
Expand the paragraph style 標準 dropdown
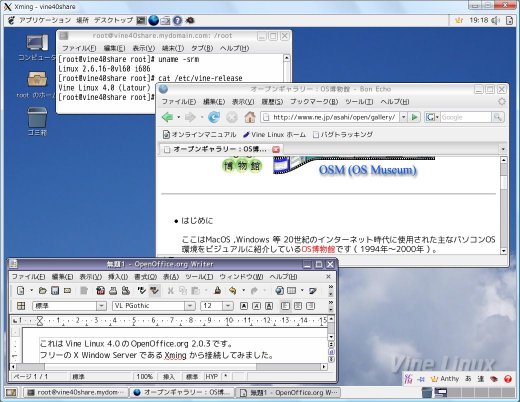pos(101,306)
